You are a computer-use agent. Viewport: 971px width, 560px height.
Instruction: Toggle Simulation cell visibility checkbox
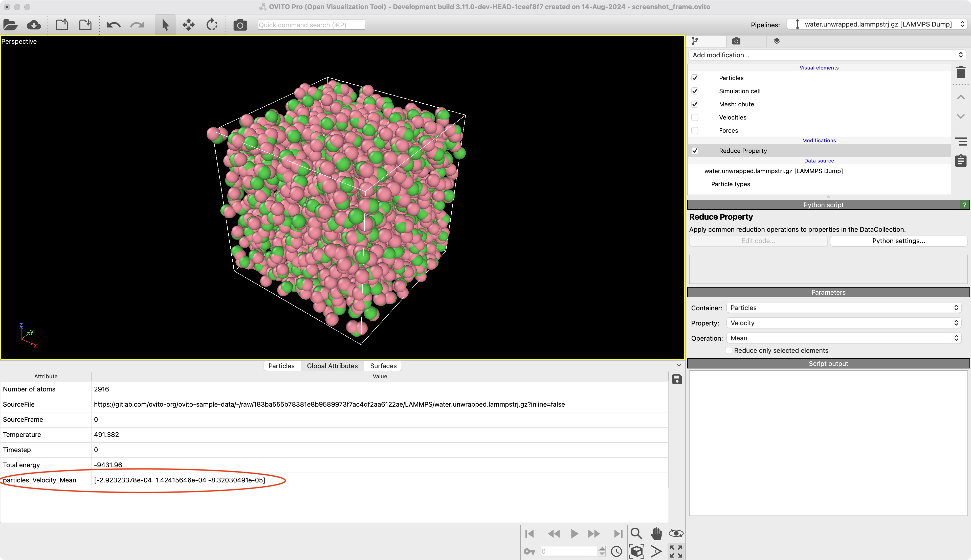tap(695, 91)
